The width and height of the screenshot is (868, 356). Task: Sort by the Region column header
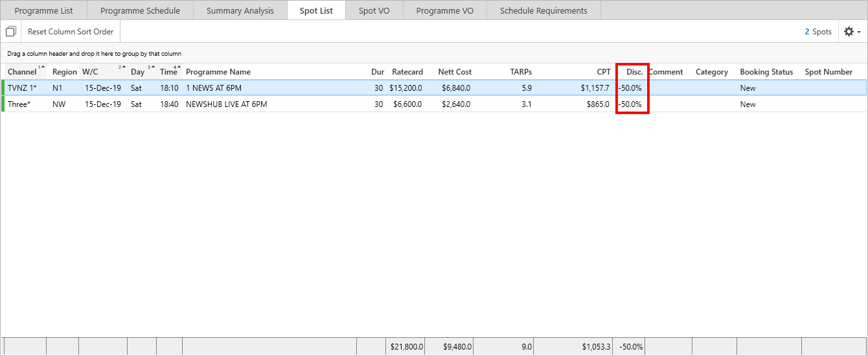pos(65,72)
